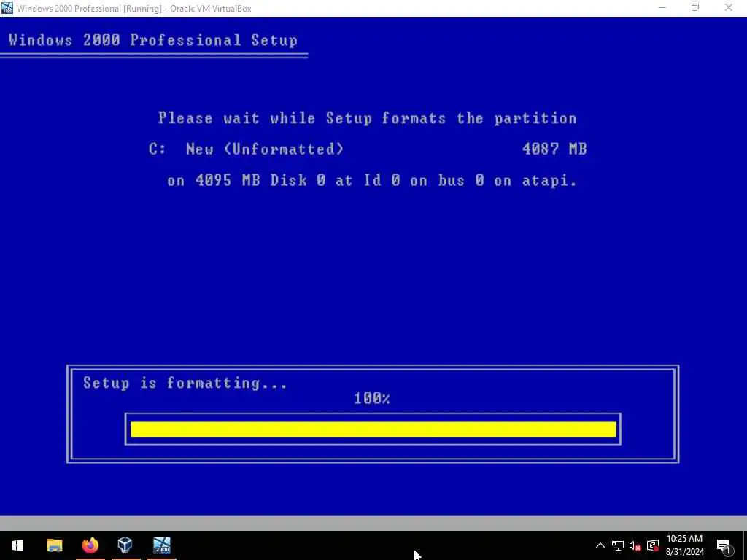Click the Show Desktop strip at taskbar end
This screenshot has height=560, width=747.
[745, 545]
